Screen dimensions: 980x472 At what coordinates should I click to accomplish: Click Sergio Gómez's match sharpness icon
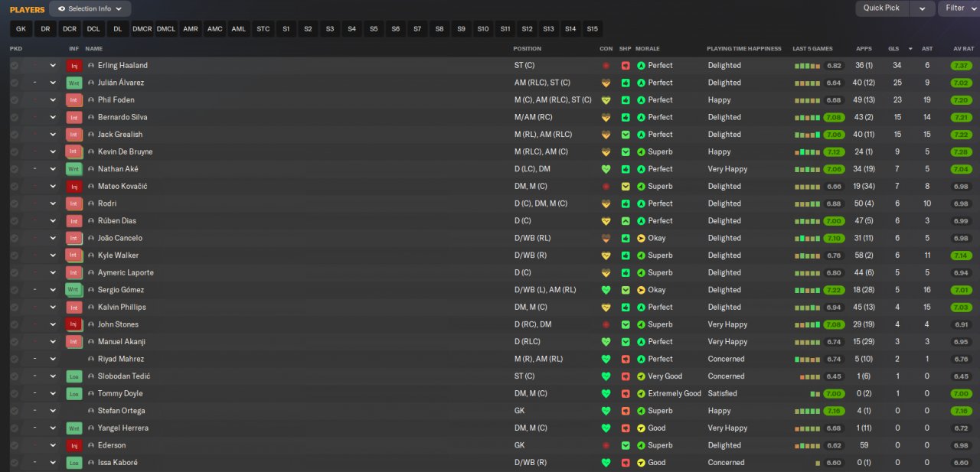point(626,290)
